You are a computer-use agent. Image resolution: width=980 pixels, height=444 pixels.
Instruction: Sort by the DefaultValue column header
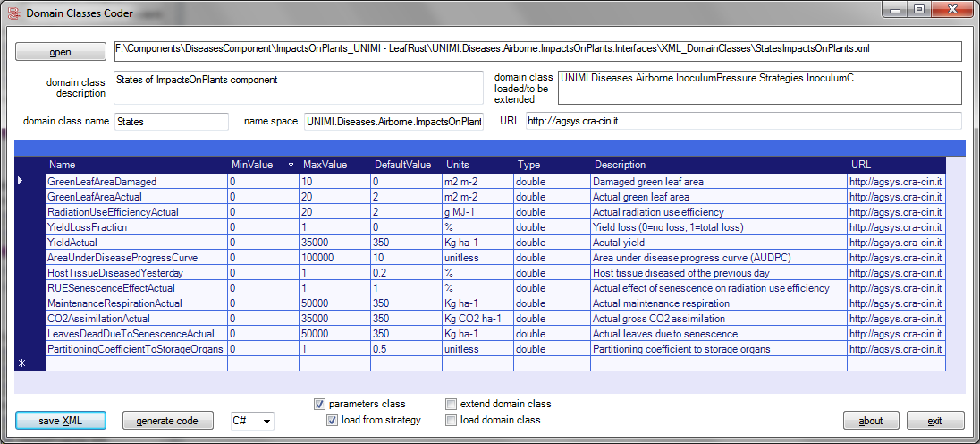click(x=406, y=165)
